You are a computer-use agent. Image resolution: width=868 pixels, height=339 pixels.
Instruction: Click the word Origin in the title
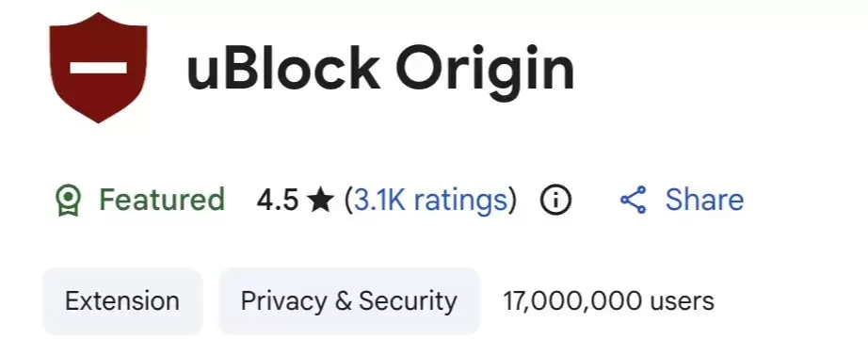point(485,71)
